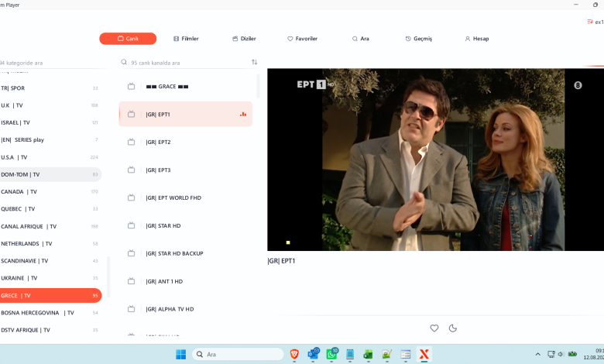Toggle channel sort order icon
604x364 pixels.
click(x=254, y=62)
